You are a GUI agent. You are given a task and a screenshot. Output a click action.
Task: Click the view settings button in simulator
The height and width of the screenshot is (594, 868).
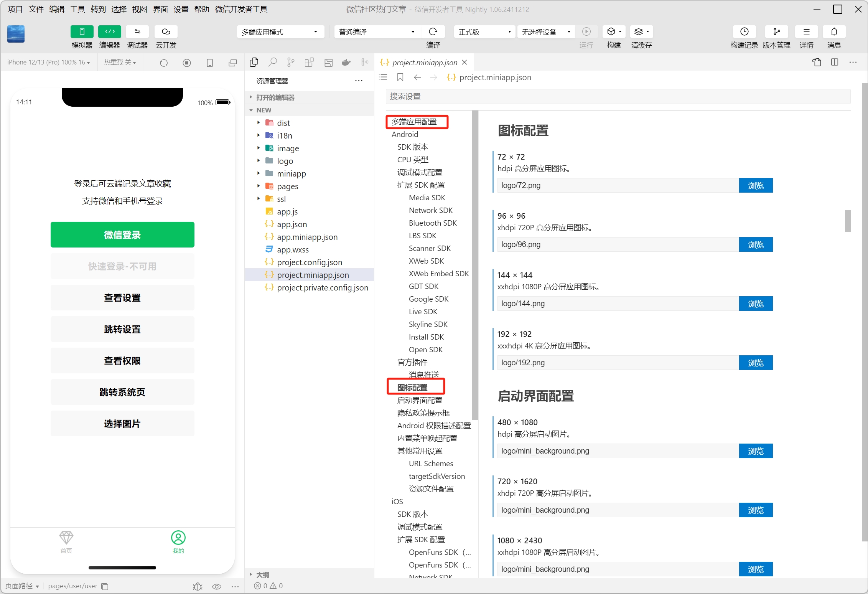(x=122, y=297)
